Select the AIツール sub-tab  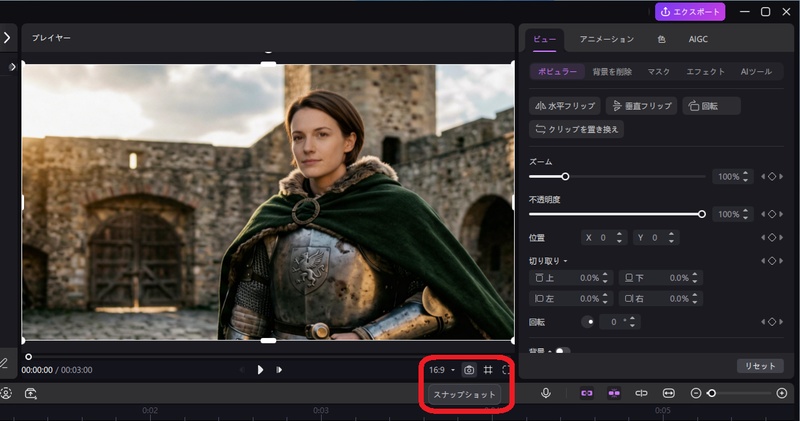tap(756, 72)
